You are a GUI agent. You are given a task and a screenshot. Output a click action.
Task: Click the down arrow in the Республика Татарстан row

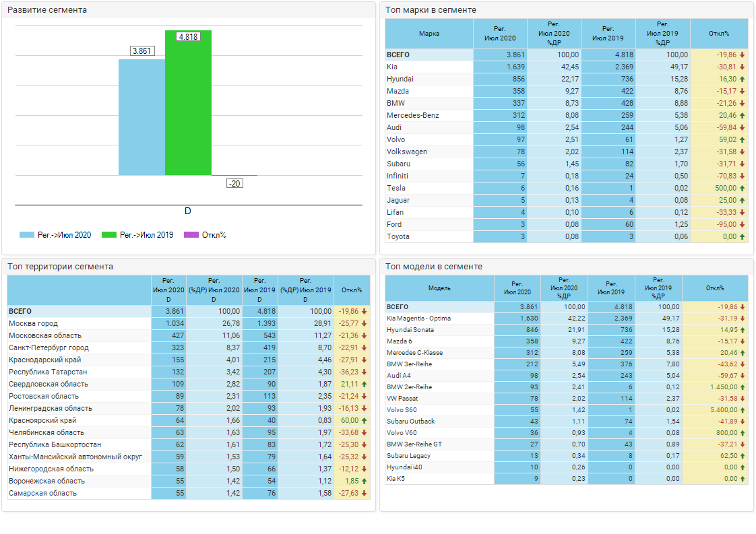tap(364, 372)
